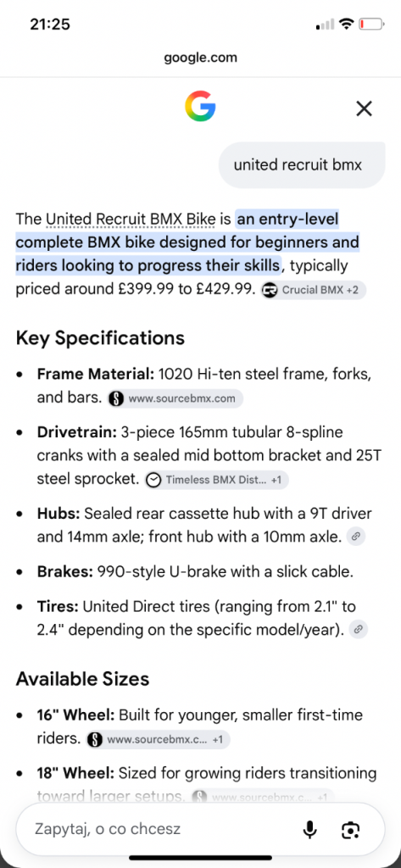
Task: Open sourcebmx source chip under 16" Wheel
Action: click(x=158, y=739)
